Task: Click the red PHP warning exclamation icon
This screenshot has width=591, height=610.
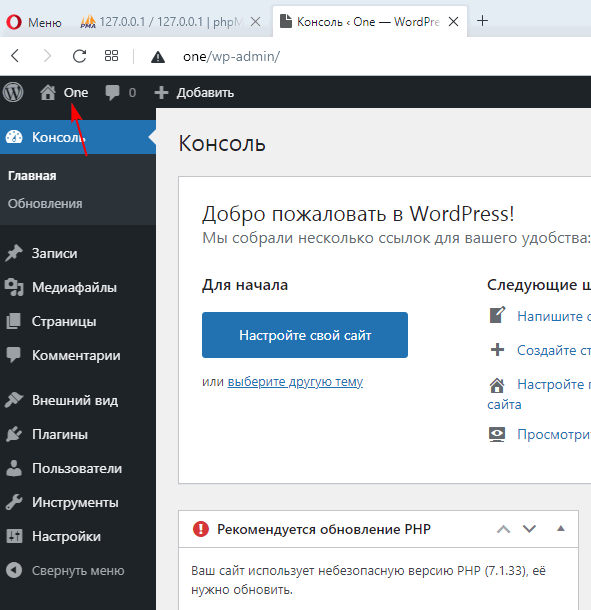Action: (x=201, y=529)
